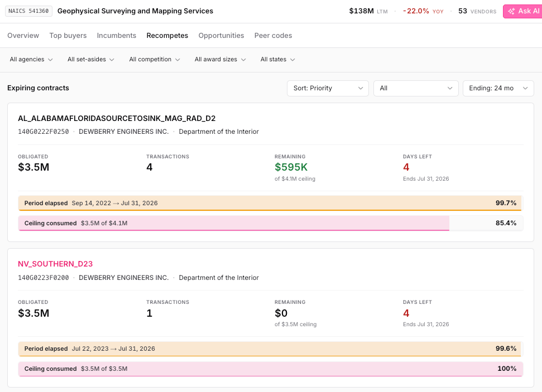Click the Expiring contracts heading
Viewport: 542px width, 392px height.
38,88
